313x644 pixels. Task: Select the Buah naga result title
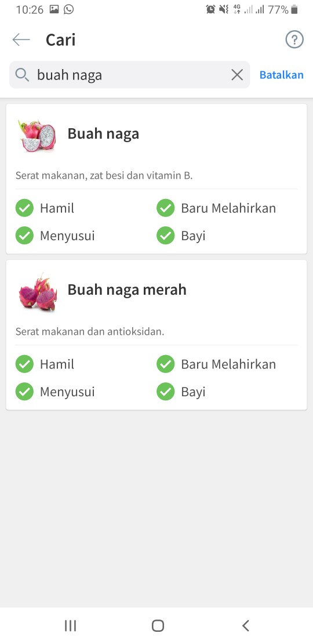[x=103, y=134]
